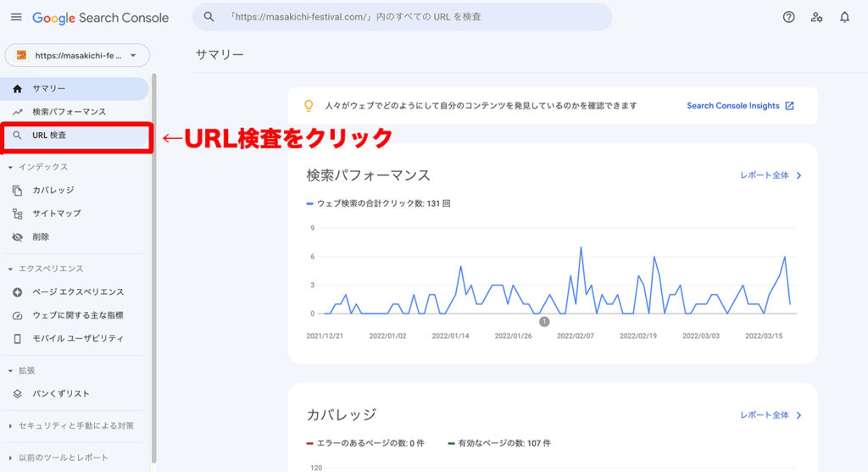Click the sidebar vertical scrollbar
This screenshot has width=868, height=472.
tap(154, 269)
